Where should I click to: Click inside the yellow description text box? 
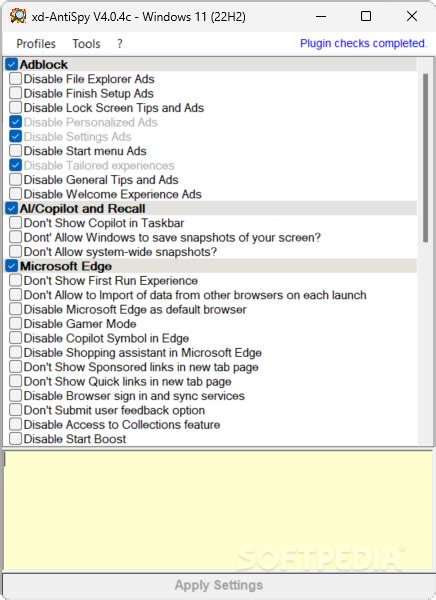point(218,511)
